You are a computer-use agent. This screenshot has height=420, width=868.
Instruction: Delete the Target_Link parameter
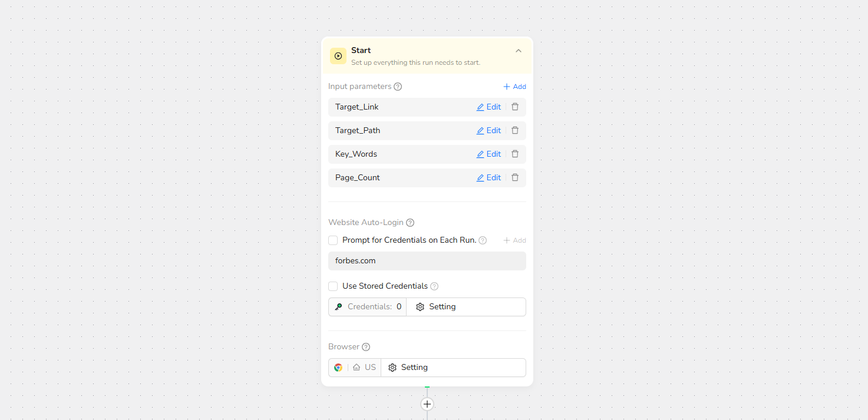(515, 107)
